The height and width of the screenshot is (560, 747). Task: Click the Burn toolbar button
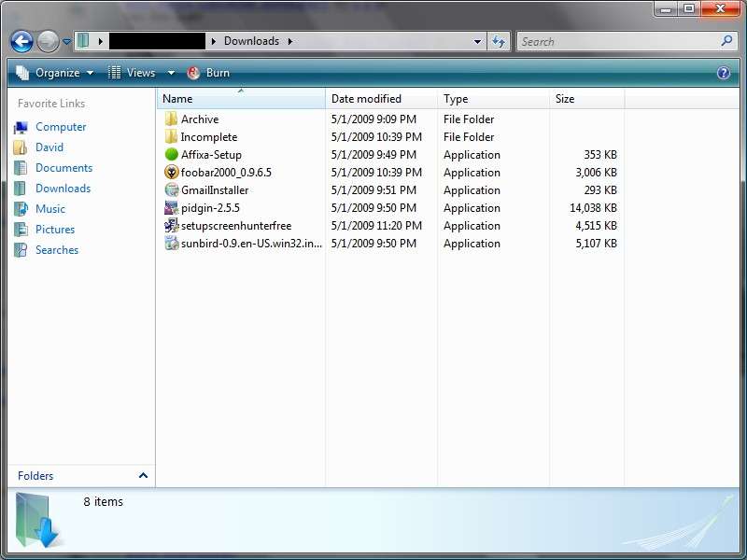tap(208, 73)
